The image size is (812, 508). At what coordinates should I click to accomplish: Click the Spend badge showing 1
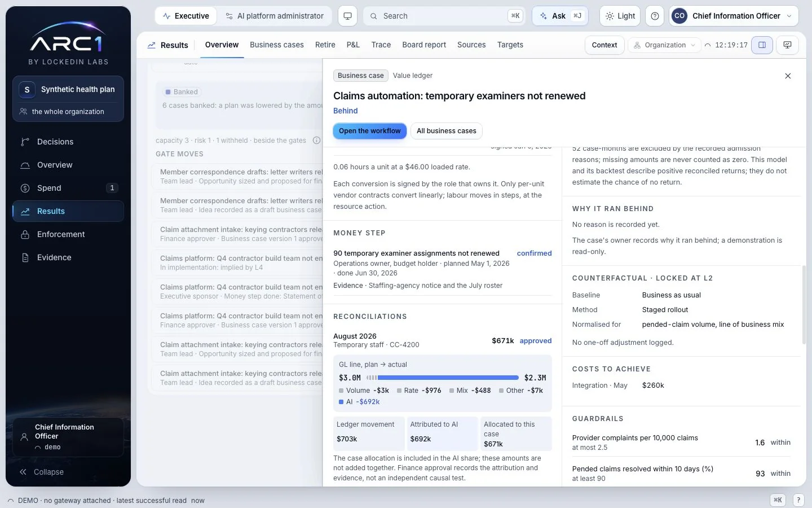click(x=112, y=188)
